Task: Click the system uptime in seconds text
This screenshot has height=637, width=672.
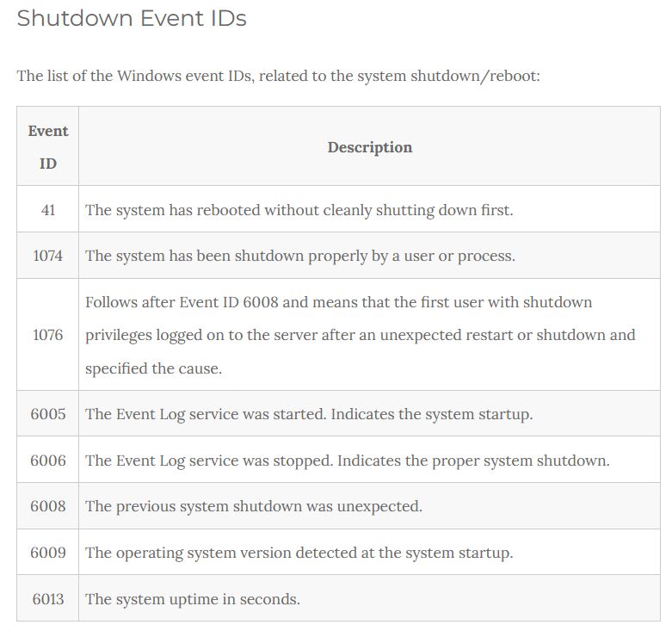Action: click(193, 599)
